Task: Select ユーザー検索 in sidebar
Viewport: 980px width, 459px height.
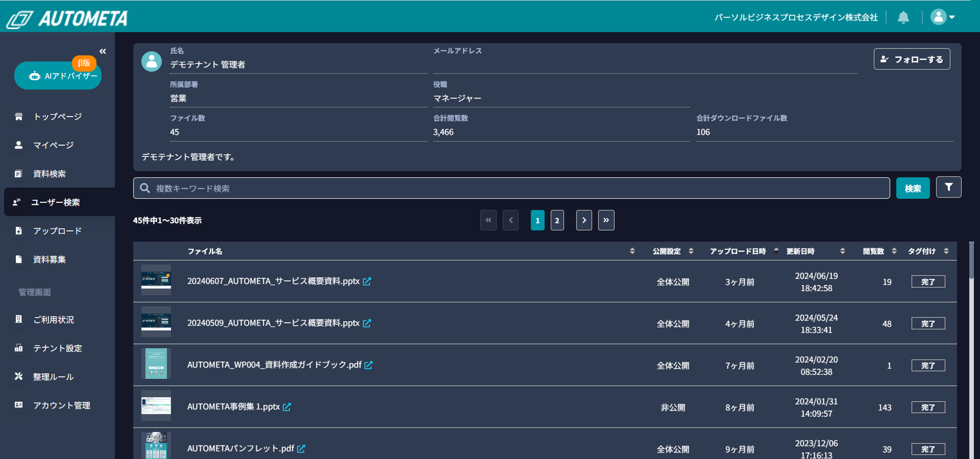Action: click(59, 202)
